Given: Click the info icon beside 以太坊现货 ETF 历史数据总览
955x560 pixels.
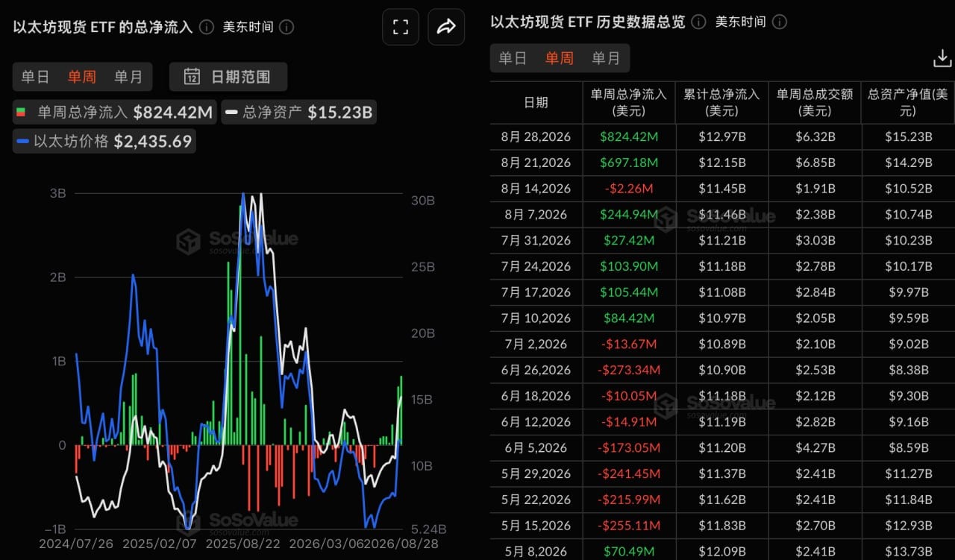Looking at the screenshot, I should 698,22.
